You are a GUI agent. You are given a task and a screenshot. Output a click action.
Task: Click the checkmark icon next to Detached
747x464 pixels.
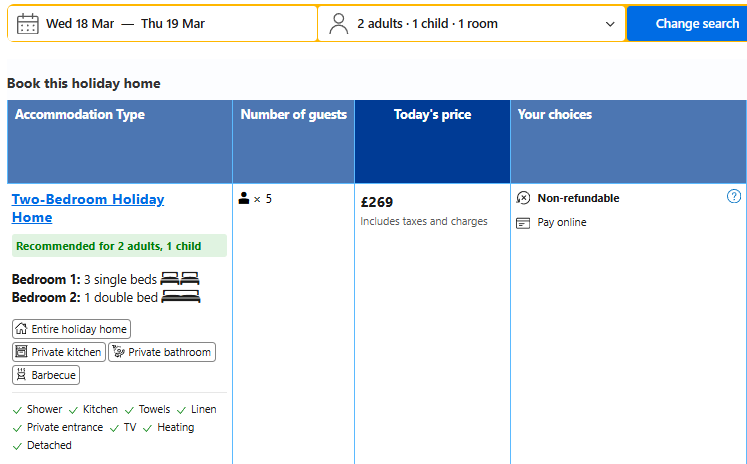tap(18, 446)
